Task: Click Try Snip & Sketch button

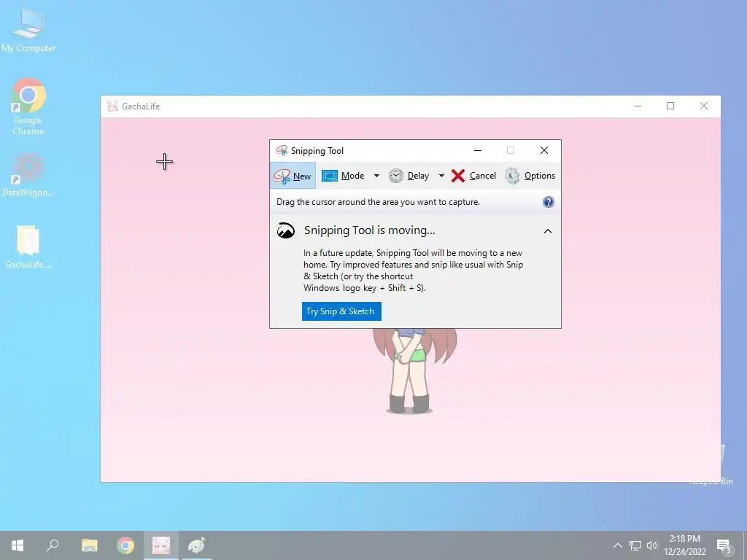Action: coord(341,311)
